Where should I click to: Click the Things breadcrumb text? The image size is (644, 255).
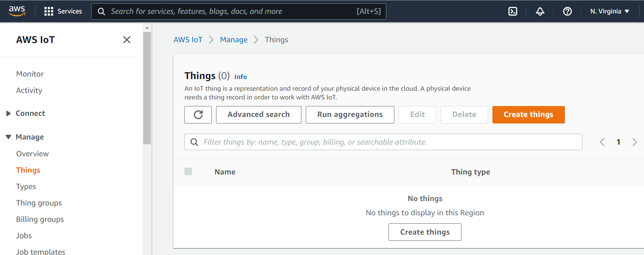[x=277, y=40]
